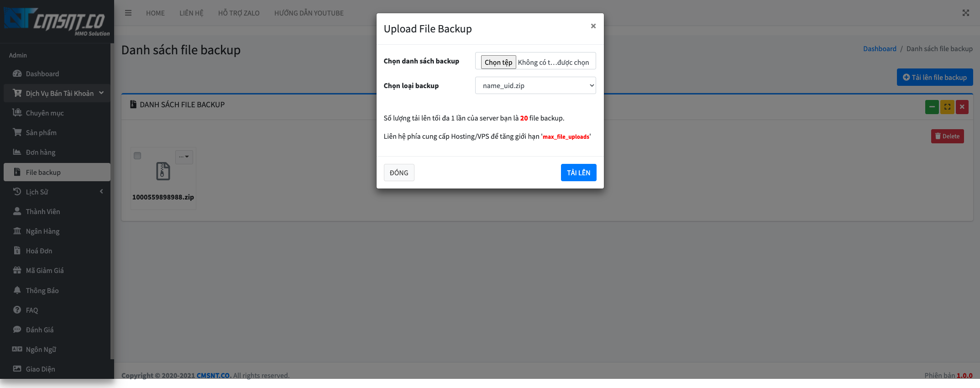Open the backup type dropdown name_uid.zip
The height and width of the screenshot is (388, 980).
[535, 86]
